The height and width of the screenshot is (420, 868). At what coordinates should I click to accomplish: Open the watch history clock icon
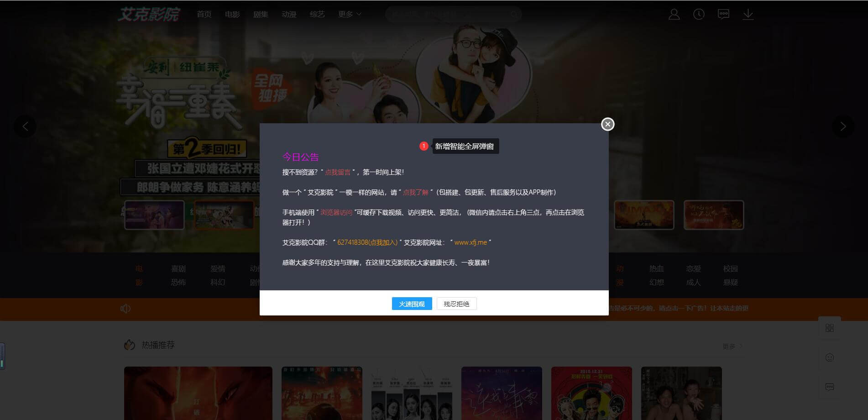coord(699,14)
